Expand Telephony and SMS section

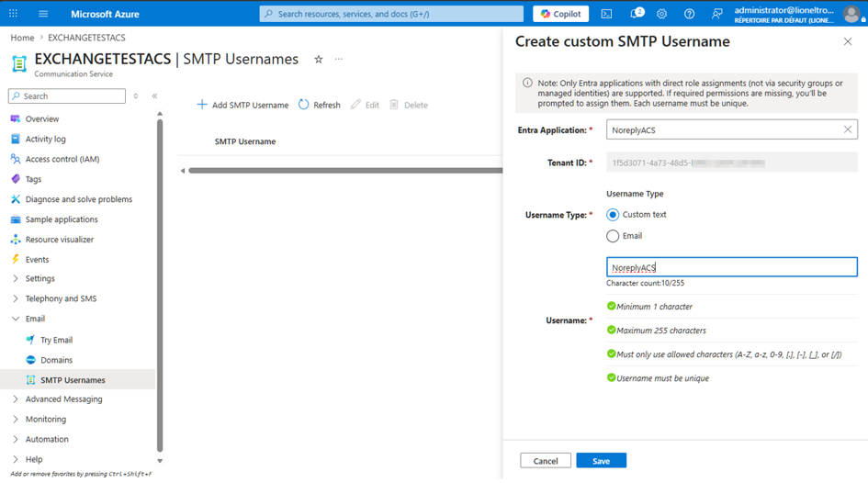click(16, 298)
